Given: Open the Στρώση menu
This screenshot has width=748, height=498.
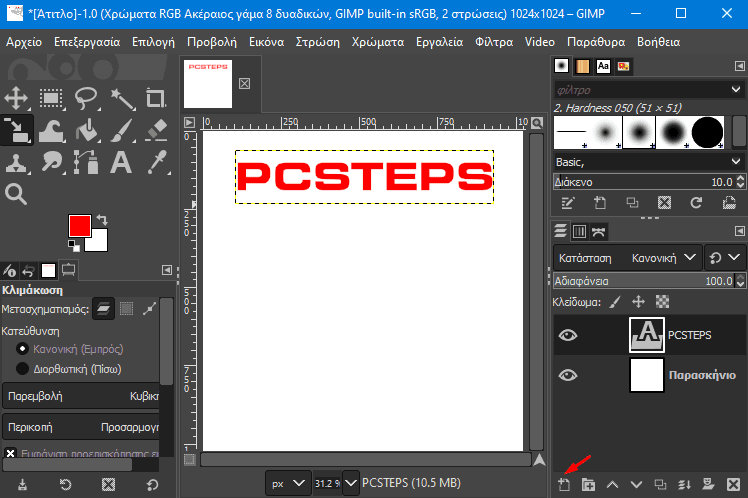Looking at the screenshot, I should tap(318, 42).
